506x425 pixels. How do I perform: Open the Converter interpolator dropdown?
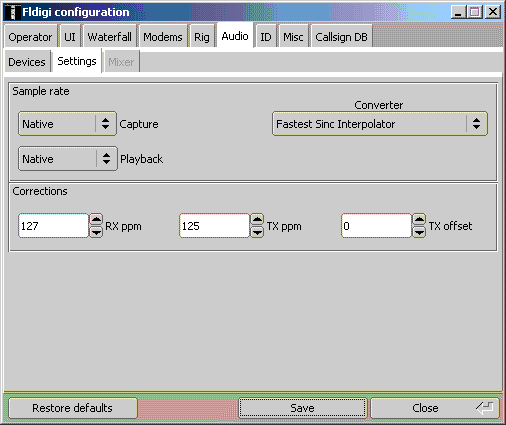coord(380,124)
